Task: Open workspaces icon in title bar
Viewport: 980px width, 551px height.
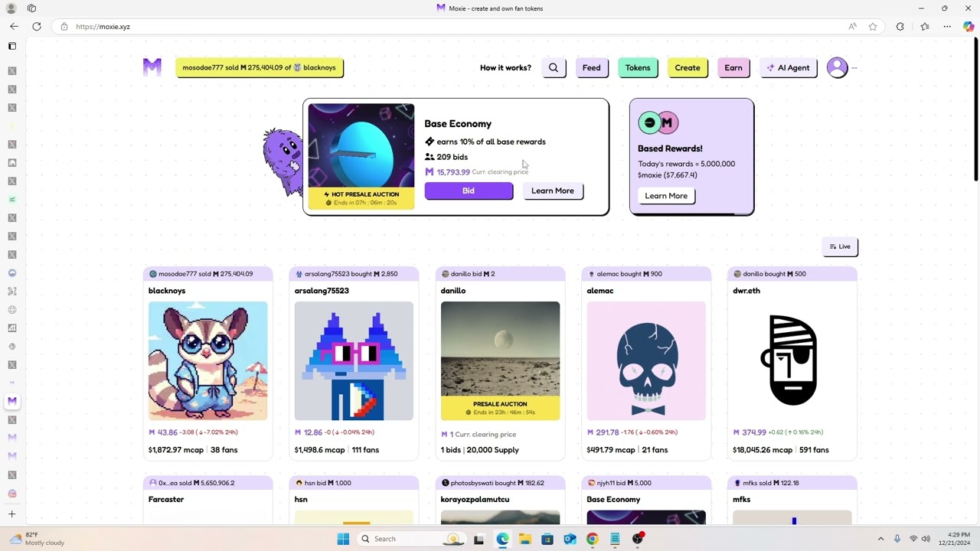Action: point(31,8)
